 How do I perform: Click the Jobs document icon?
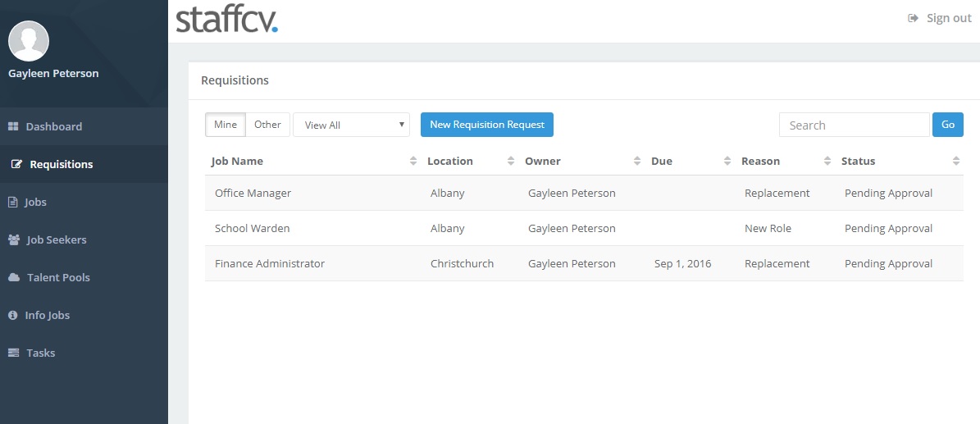click(11, 202)
